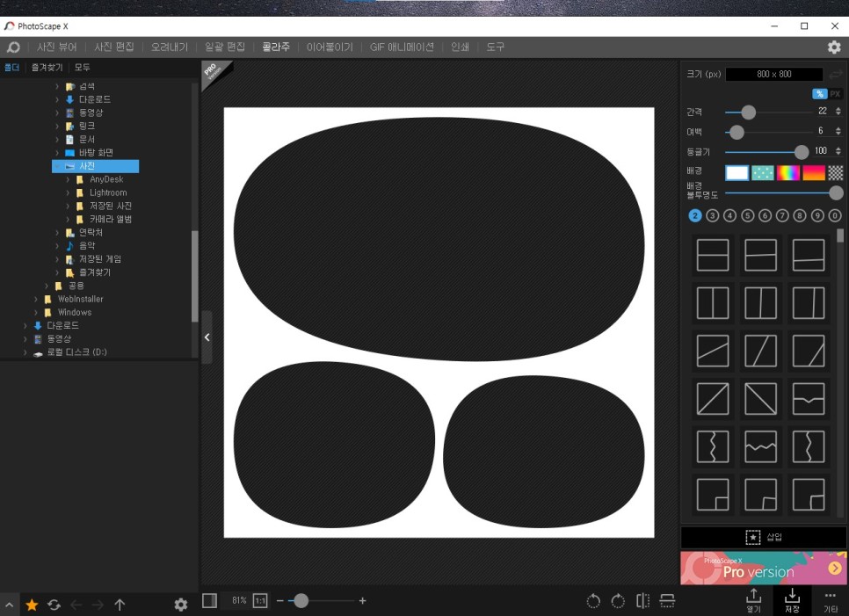Pick the rainbow gradient background swatch
849x616 pixels.
coord(787,173)
